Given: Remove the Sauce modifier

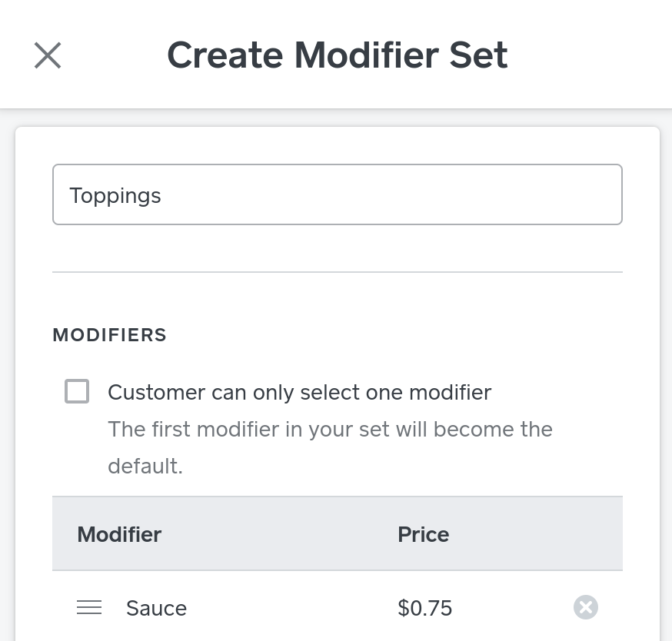Looking at the screenshot, I should click(x=585, y=607).
